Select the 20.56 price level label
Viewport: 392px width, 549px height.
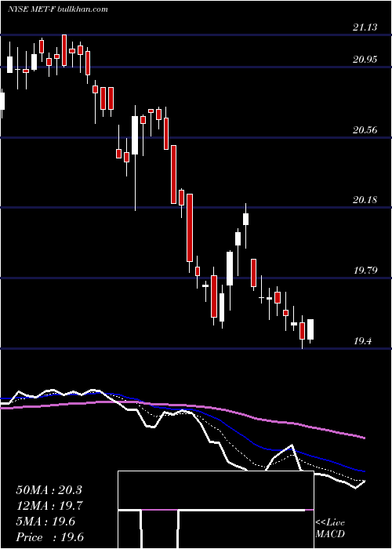(365, 130)
